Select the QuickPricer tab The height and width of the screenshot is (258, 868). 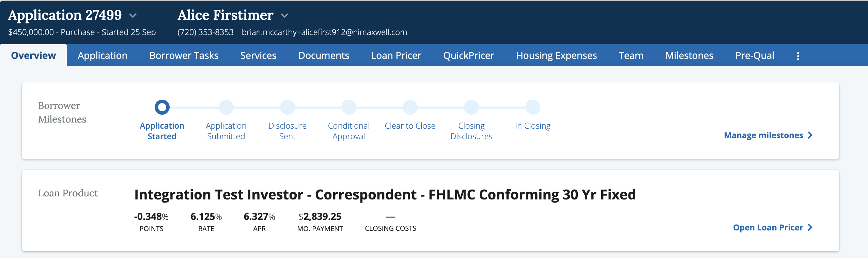(468, 55)
